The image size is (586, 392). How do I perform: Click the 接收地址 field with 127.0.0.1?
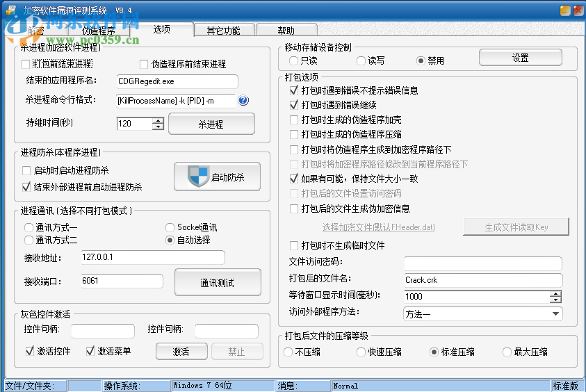(153, 257)
